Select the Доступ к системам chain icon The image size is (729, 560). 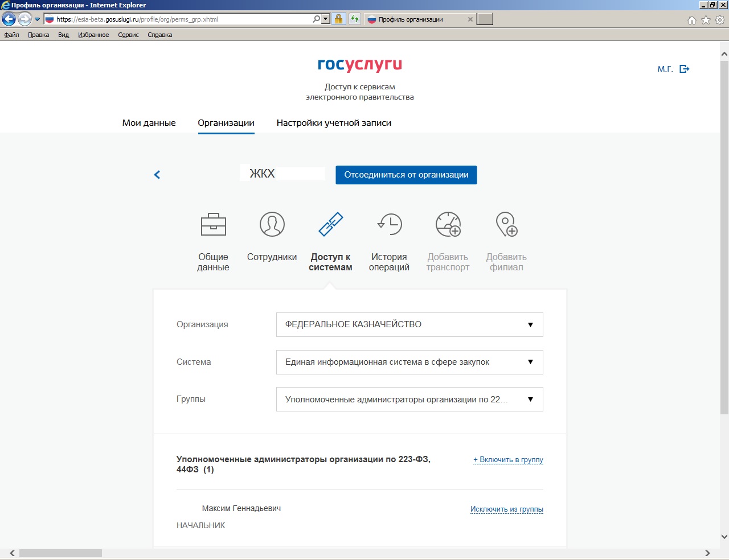click(x=330, y=224)
